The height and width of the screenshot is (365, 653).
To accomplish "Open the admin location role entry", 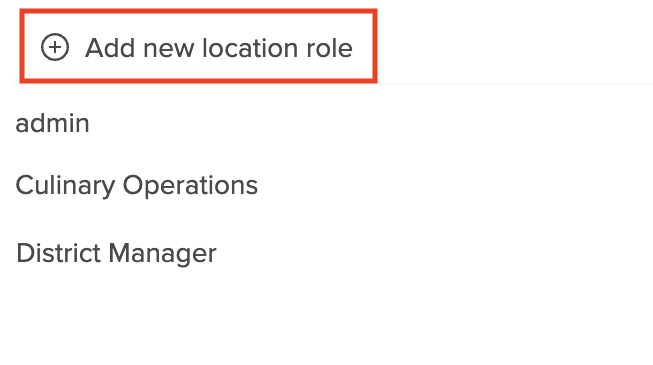I will 52,123.
